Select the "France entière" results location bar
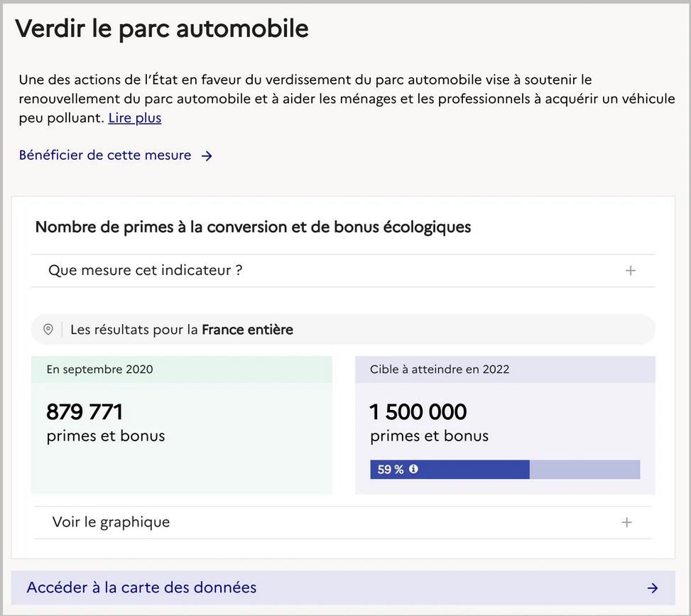The width and height of the screenshot is (691, 616). click(x=343, y=330)
